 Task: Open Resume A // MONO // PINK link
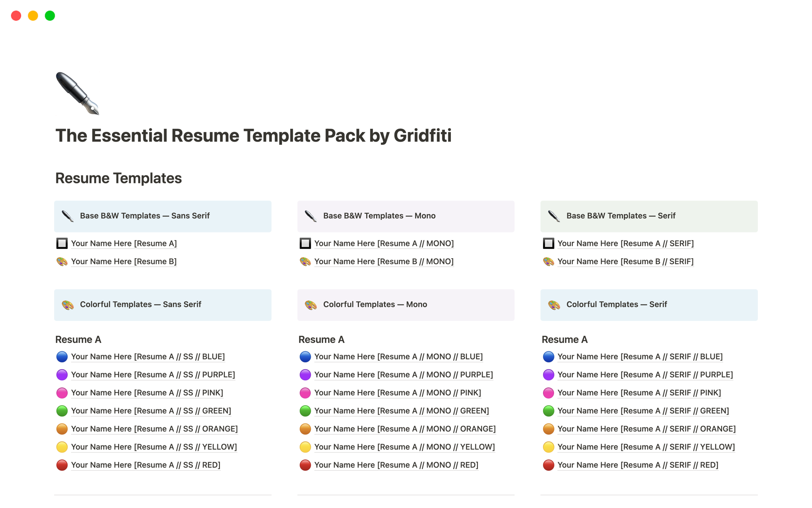pyautogui.click(x=397, y=393)
